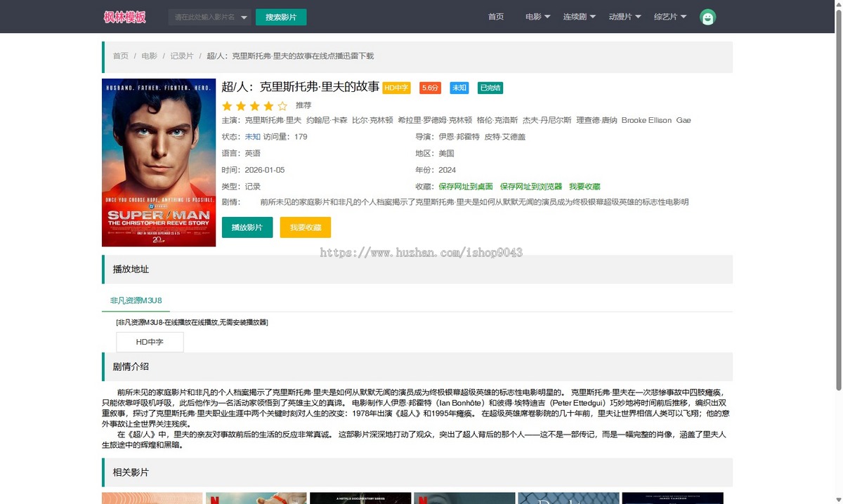Click 记录片 in the breadcrumb

click(182, 56)
